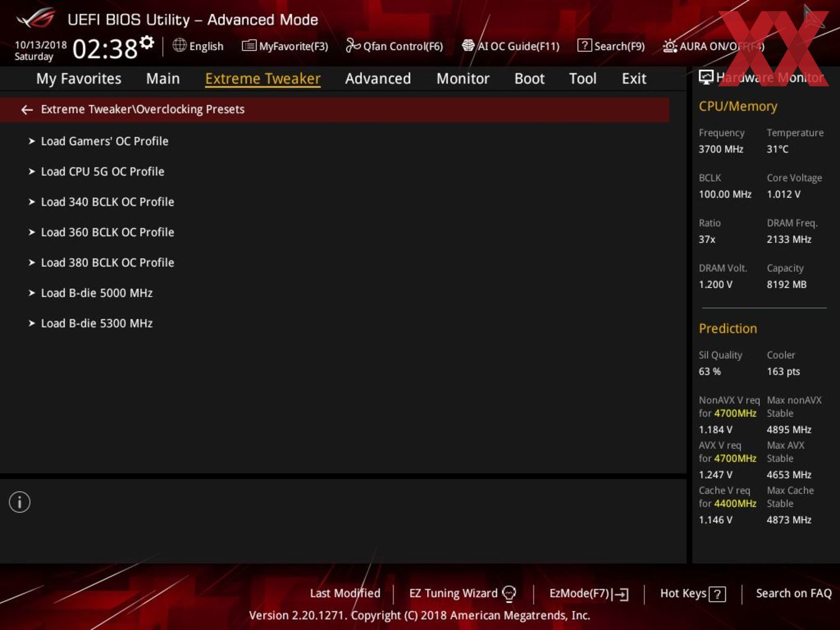Click the 31°C temperature value
Image resolution: width=840 pixels, height=630 pixels.
(x=778, y=149)
